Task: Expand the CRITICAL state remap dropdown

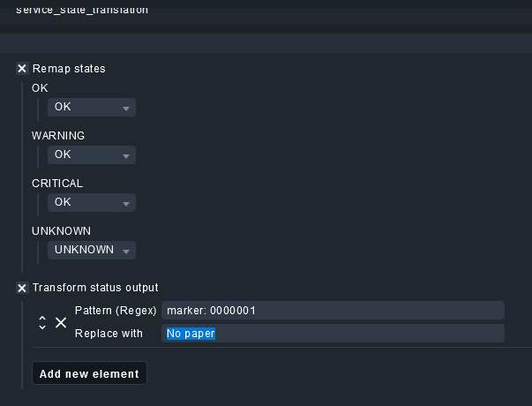Action: click(x=91, y=202)
